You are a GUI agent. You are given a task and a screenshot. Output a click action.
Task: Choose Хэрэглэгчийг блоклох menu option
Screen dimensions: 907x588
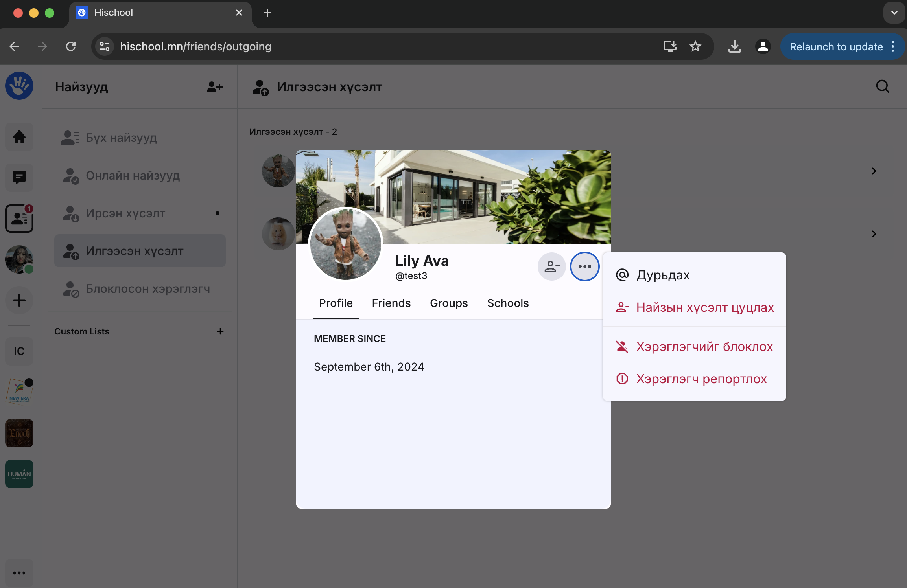[x=704, y=347]
